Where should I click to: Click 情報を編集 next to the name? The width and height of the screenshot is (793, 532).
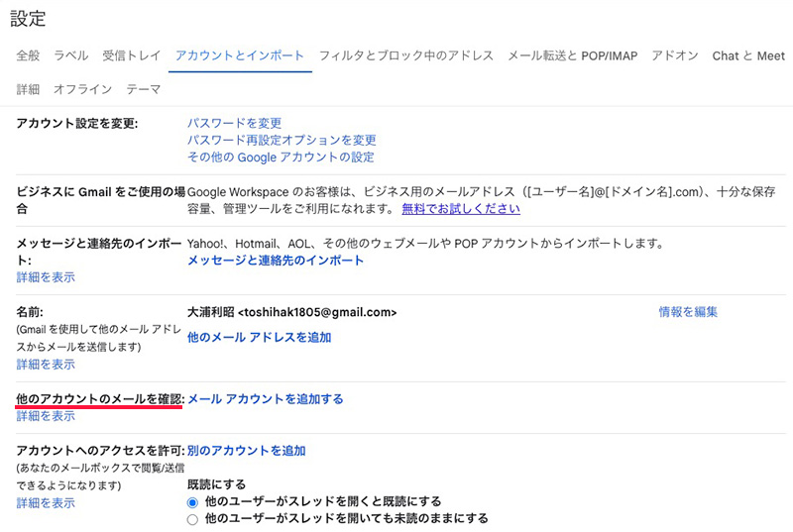688,312
